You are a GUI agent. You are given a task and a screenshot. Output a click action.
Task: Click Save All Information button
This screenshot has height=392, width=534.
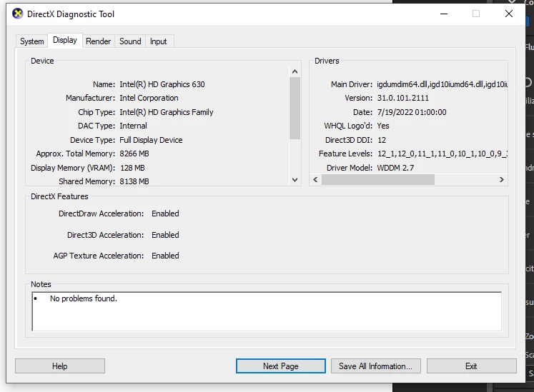tap(375, 366)
